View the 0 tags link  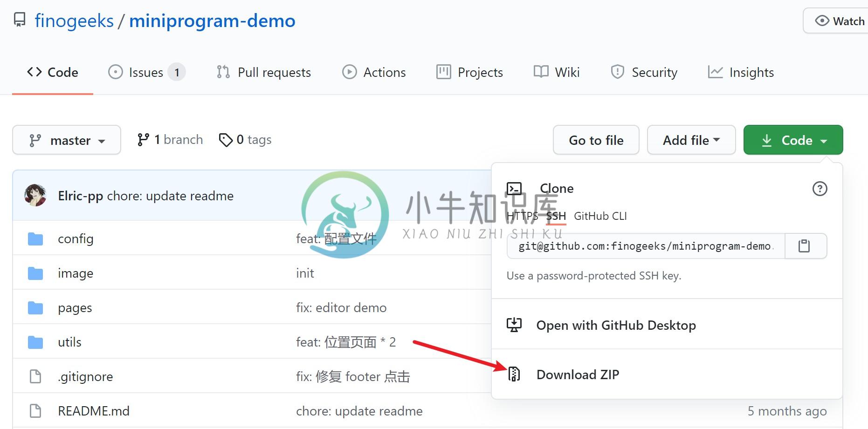pos(245,140)
